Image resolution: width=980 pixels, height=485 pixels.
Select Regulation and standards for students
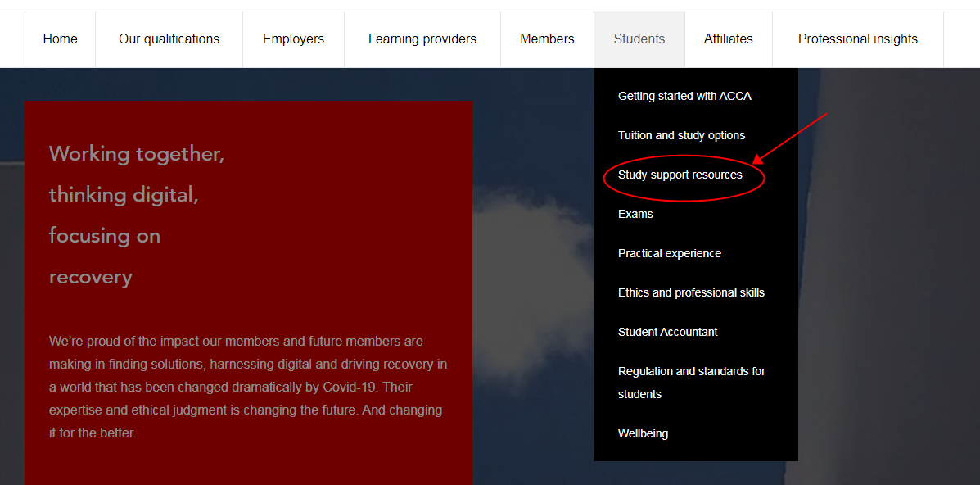(691, 383)
